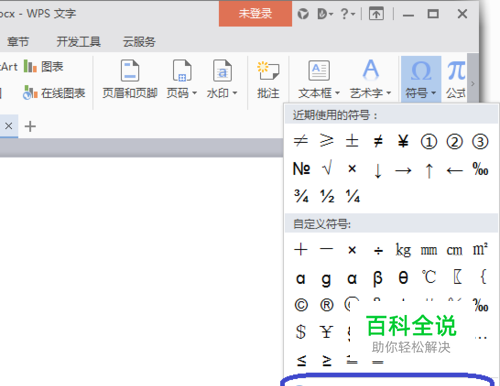Insert the ¥ yen symbol from recent
Screen dimensions: 500x386
(403, 142)
